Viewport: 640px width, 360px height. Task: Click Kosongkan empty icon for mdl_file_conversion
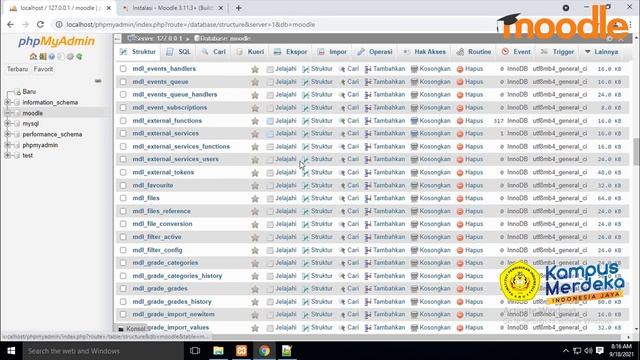click(414, 224)
